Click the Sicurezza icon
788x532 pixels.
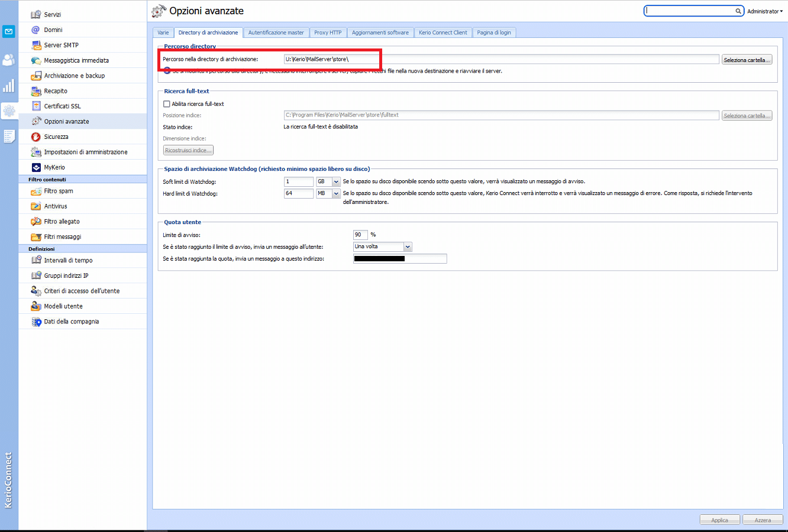click(x=36, y=137)
